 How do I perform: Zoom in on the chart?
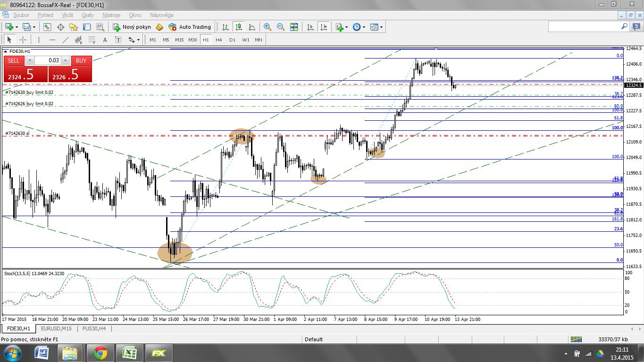(268, 27)
